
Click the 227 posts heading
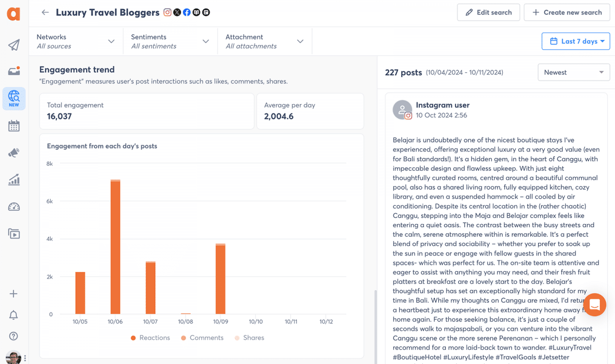click(403, 73)
